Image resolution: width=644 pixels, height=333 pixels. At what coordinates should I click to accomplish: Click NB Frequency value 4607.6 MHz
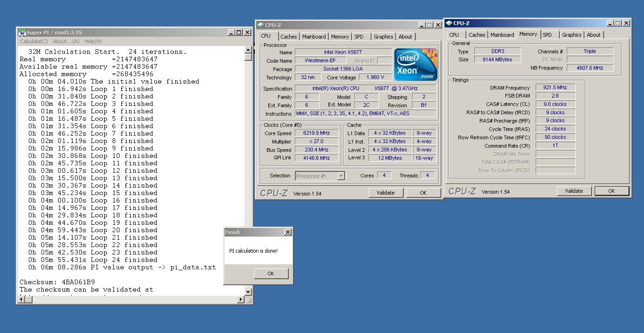point(590,68)
